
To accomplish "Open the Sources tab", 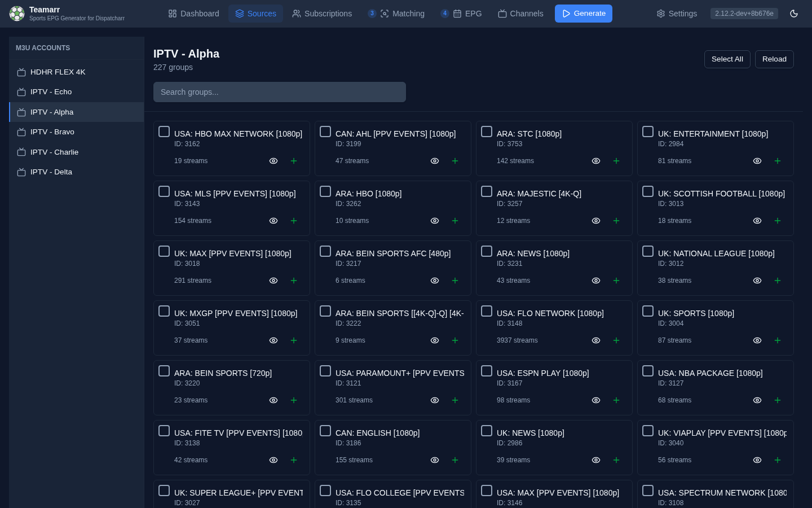I will [x=255, y=14].
